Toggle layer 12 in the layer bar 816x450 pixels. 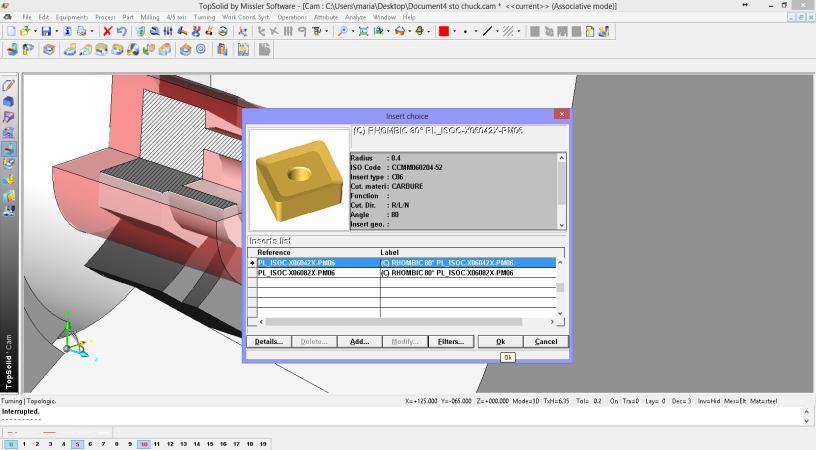coord(170,444)
